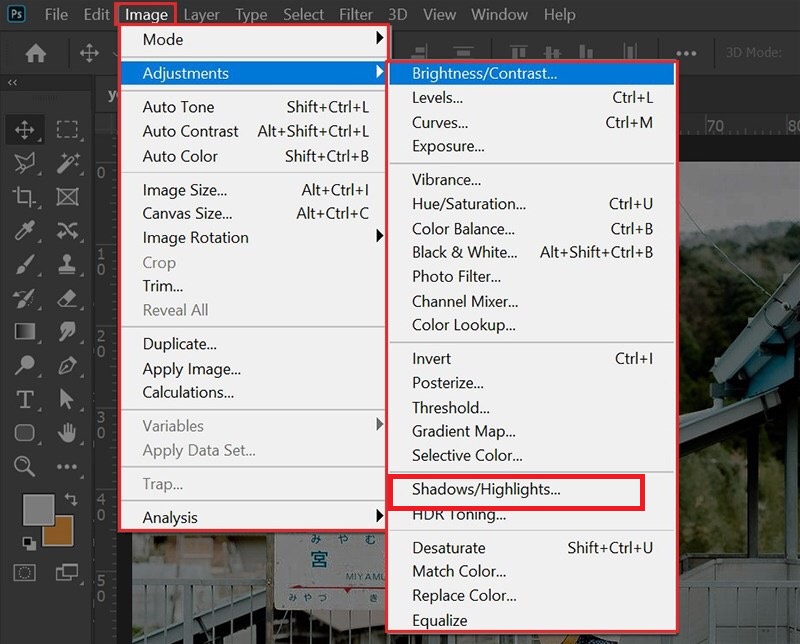Swap foreground and background colors
The width and height of the screenshot is (800, 644).
(x=71, y=499)
